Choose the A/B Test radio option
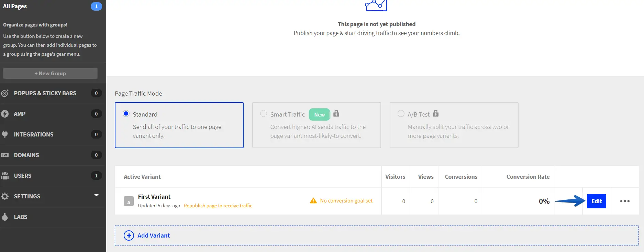644x252 pixels. [401, 114]
